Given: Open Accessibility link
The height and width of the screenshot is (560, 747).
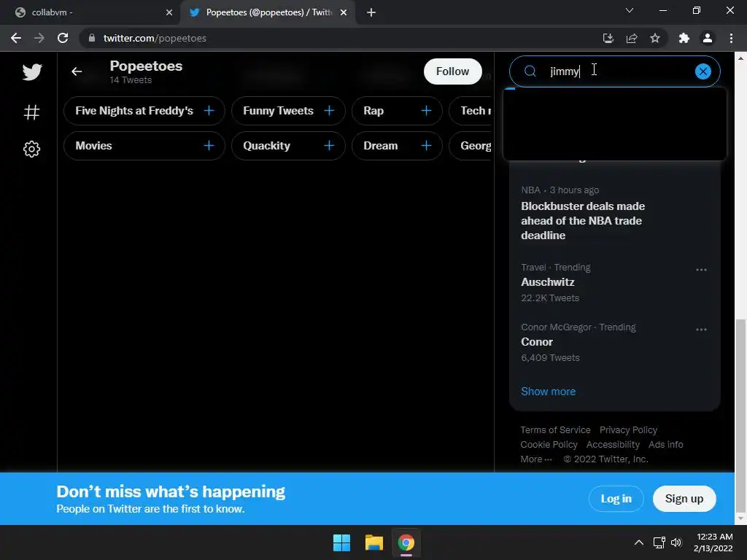Looking at the screenshot, I should (613, 444).
